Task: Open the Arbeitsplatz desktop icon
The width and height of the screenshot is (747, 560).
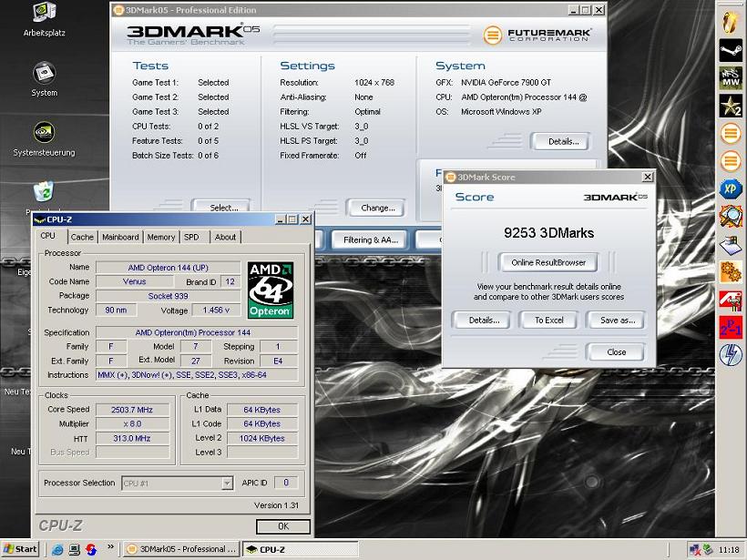Action: tap(45, 13)
